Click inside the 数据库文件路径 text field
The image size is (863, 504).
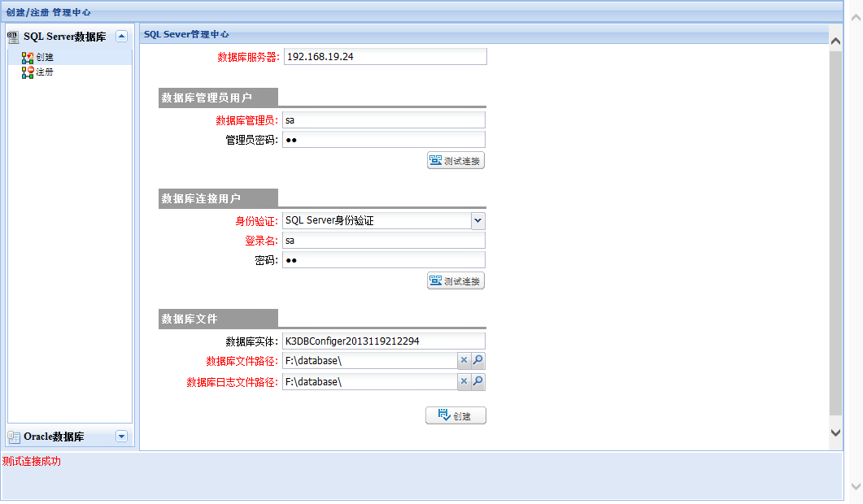click(370, 360)
